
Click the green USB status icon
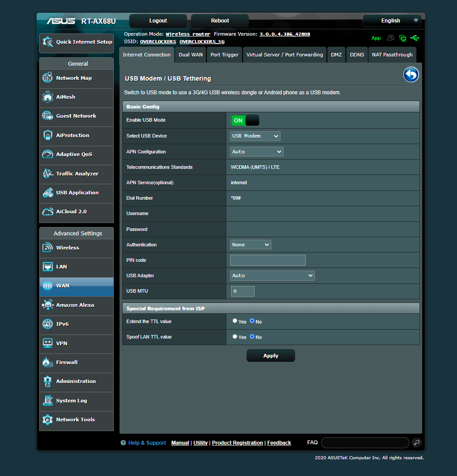click(415, 38)
